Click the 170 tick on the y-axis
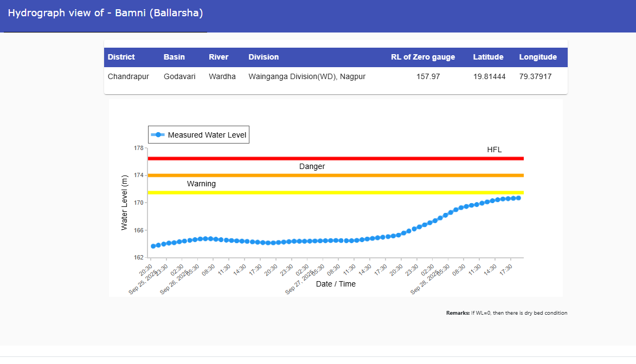This screenshot has width=636, height=364. coord(139,203)
